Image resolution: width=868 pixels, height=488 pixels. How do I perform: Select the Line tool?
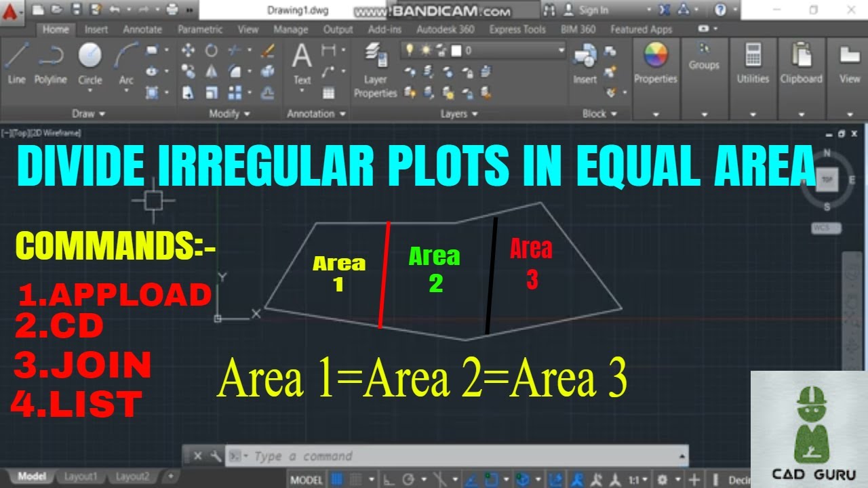(x=16, y=63)
